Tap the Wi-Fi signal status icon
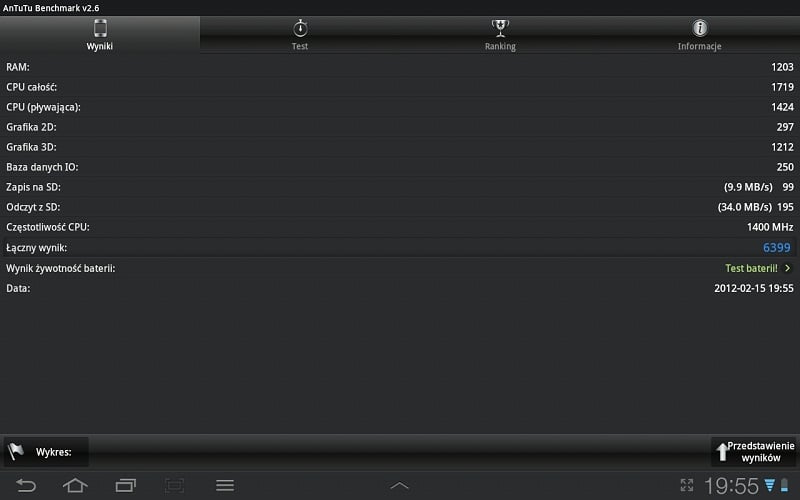800x500 pixels. click(x=770, y=485)
